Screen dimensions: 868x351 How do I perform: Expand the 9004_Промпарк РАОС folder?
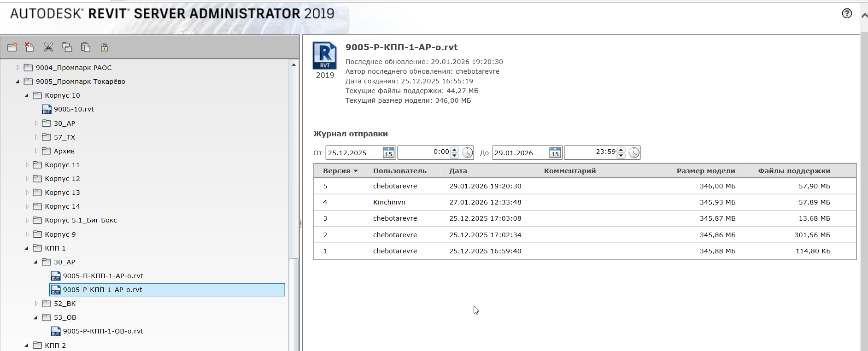pyautogui.click(x=18, y=68)
